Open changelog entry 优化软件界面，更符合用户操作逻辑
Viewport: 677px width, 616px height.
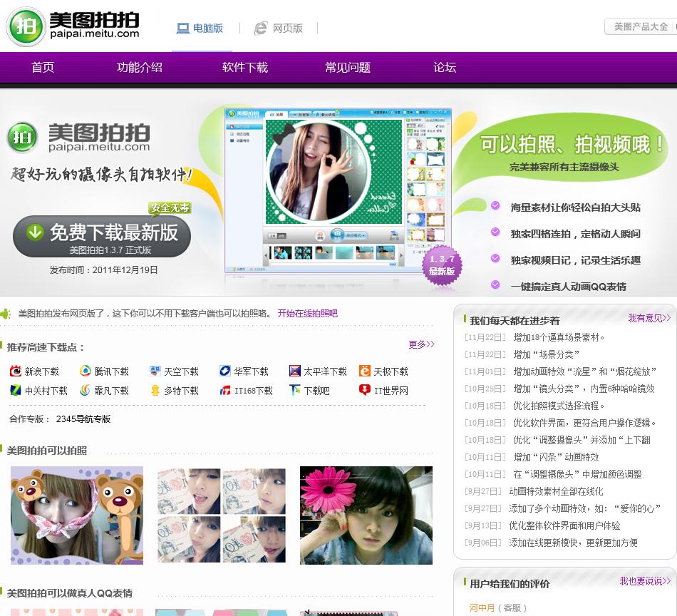coord(584,423)
